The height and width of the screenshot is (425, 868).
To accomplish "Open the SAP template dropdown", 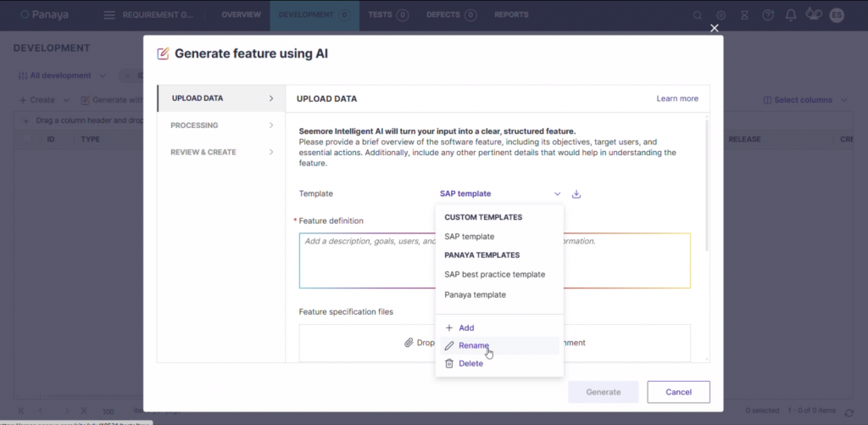I will pos(500,194).
